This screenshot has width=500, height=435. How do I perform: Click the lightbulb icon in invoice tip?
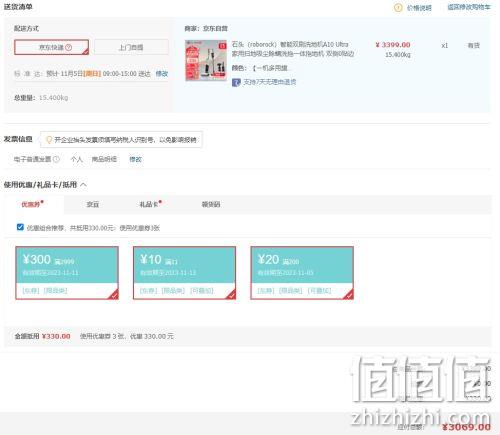49,140
